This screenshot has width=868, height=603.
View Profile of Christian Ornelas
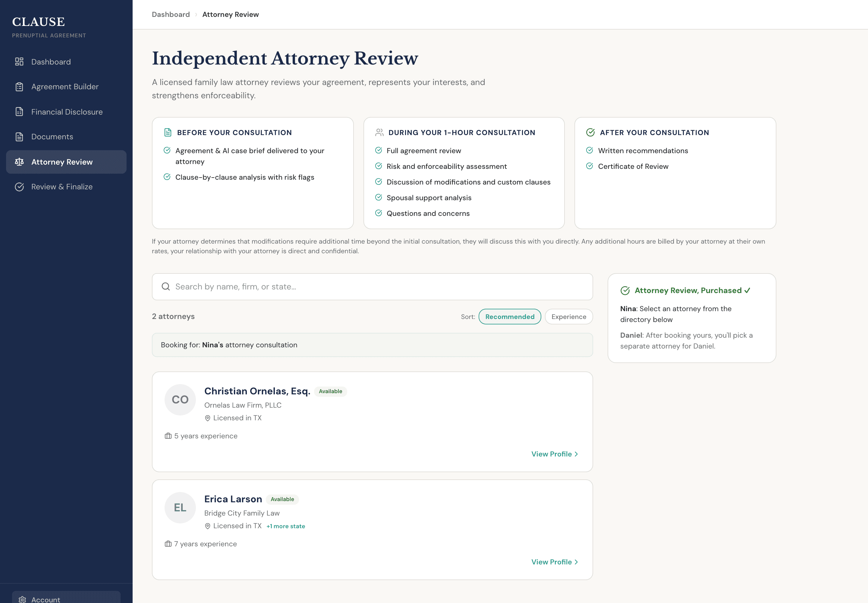point(555,454)
